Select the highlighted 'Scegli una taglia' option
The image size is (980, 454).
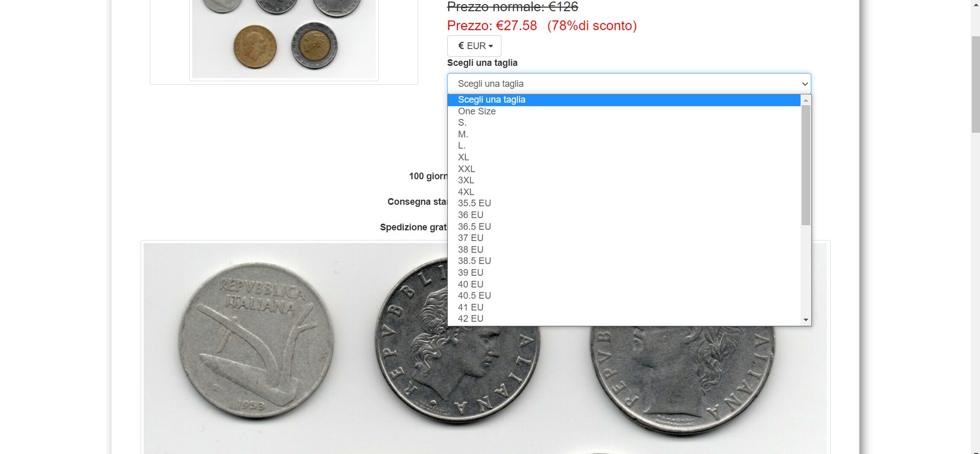point(624,100)
